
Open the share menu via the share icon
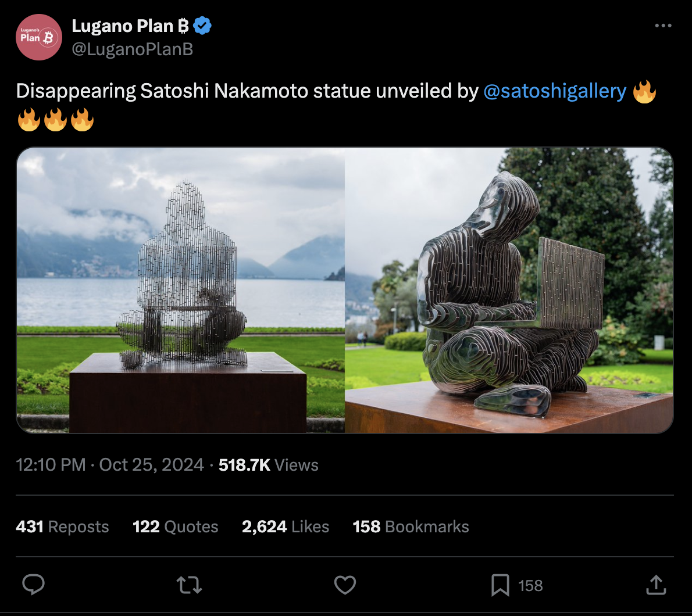(656, 585)
